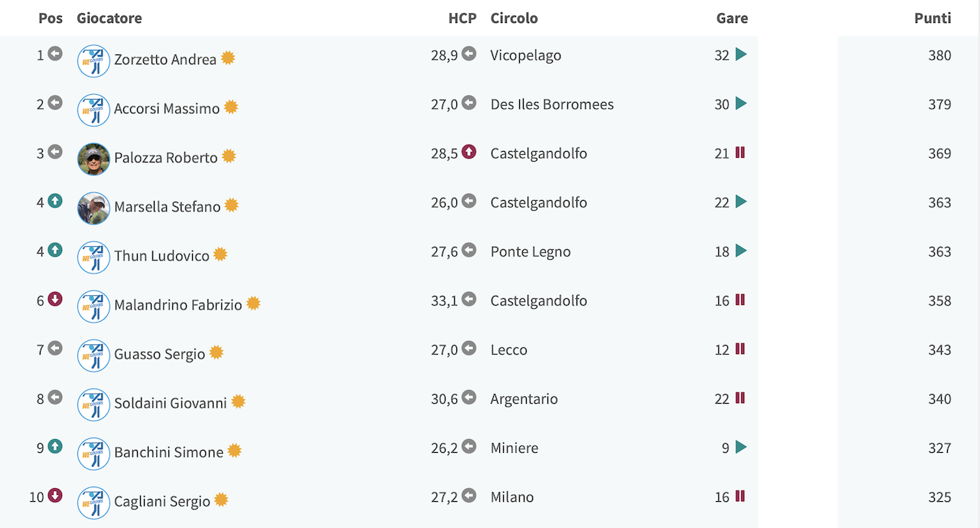The width and height of the screenshot is (980, 528).
Task: Toggle the pause icon in Cagliani Sergio's row
Action: [740, 496]
